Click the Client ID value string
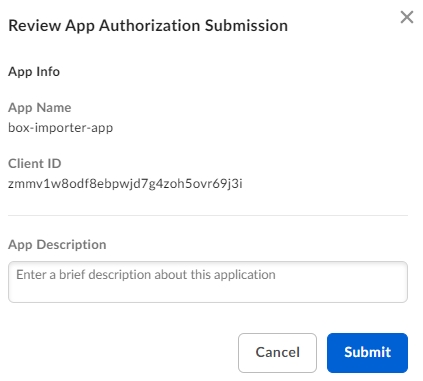The image size is (423, 381). [x=125, y=184]
